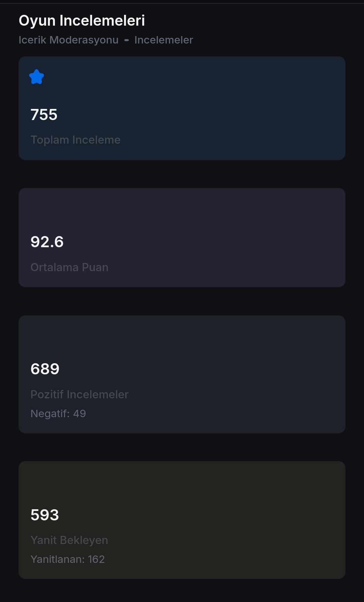Select the 689 positive reviews number
The width and height of the screenshot is (364, 602).
point(45,369)
